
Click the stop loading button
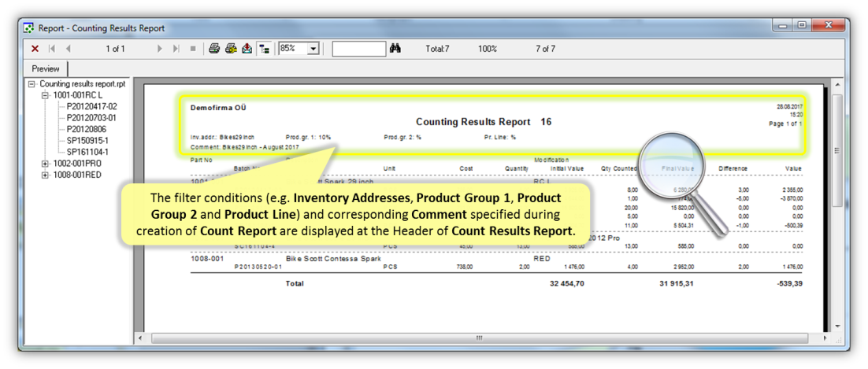[193, 49]
